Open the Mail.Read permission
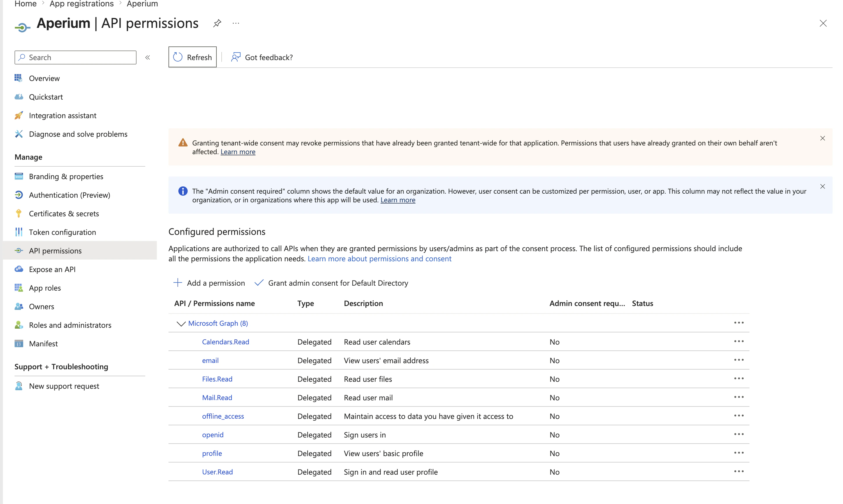 pyautogui.click(x=217, y=398)
